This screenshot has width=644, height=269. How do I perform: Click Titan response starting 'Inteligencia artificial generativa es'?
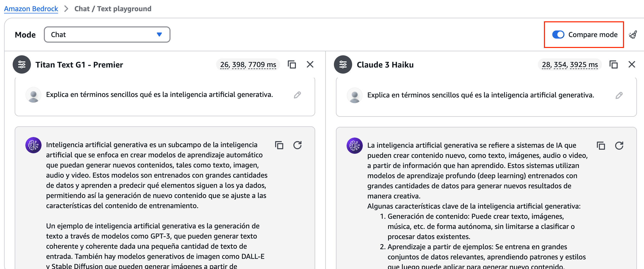click(x=157, y=175)
